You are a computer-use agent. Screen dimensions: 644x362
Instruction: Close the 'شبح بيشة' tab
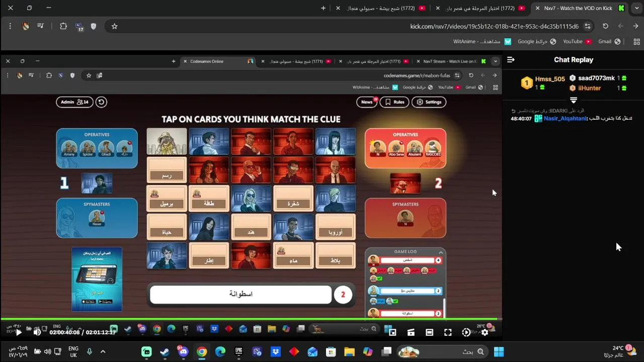click(x=338, y=8)
